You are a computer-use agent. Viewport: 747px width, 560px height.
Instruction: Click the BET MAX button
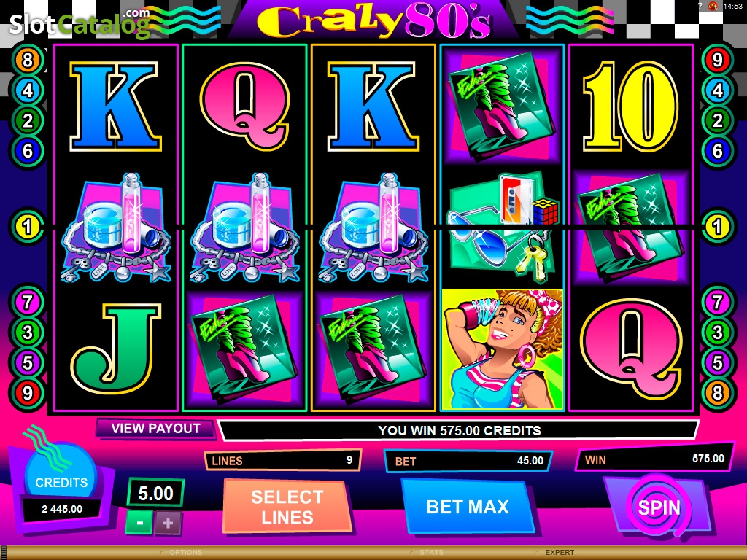tap(468, 507)
